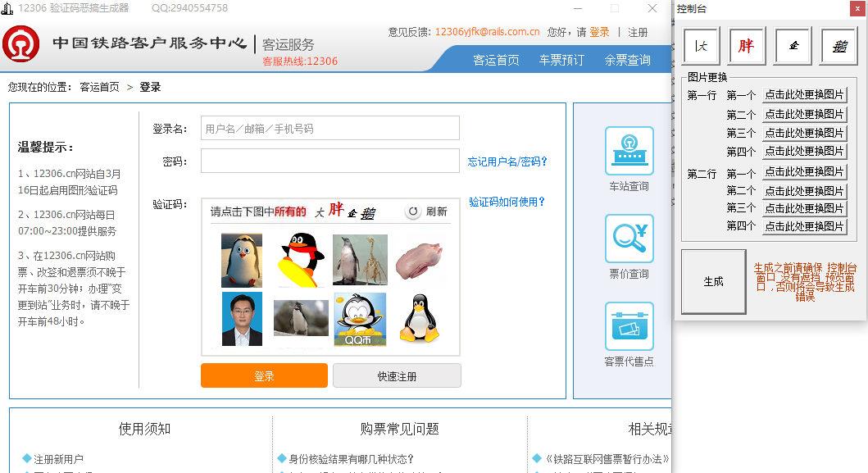
Task: Click the 客服热线:12306 hotline text
Action: pos(300,61)
